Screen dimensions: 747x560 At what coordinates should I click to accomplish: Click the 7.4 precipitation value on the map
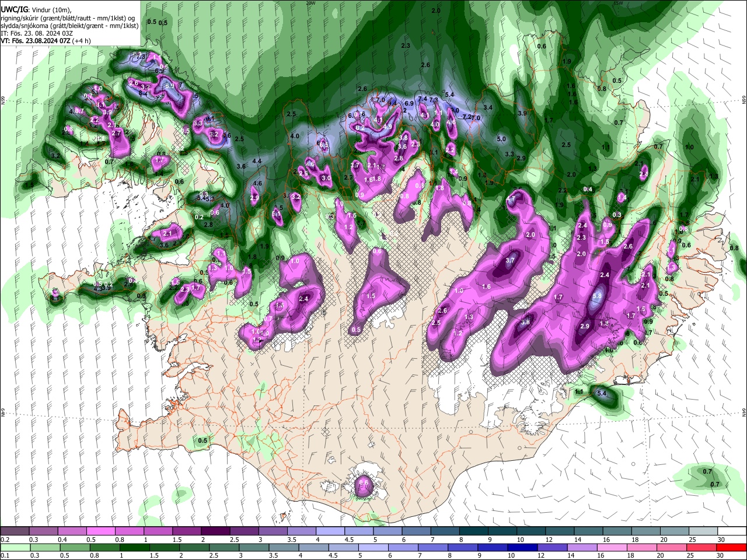[x=423, y=99]
